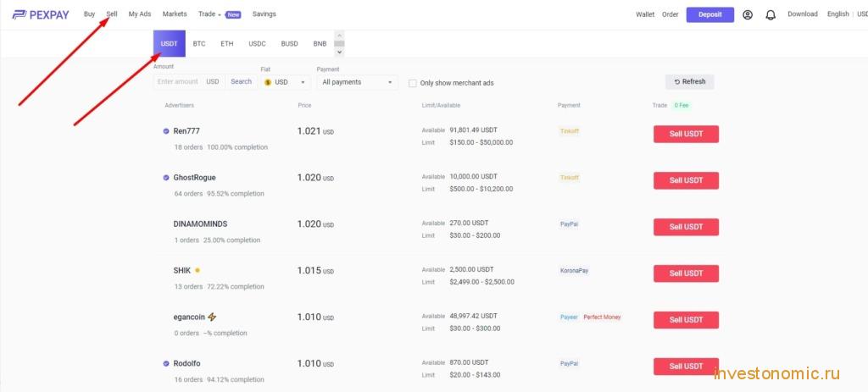Select the USDC tab
868x392 pixels.
coord(258,44)
